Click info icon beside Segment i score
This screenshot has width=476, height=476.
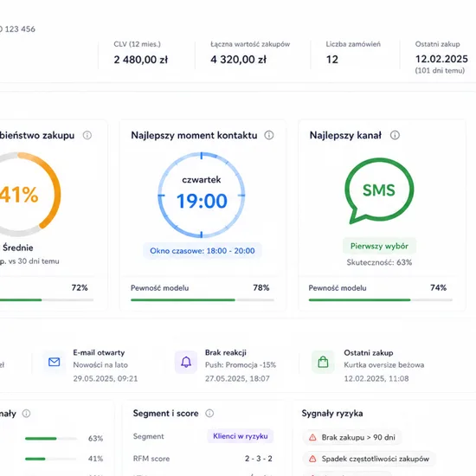[x=209, y=413]
